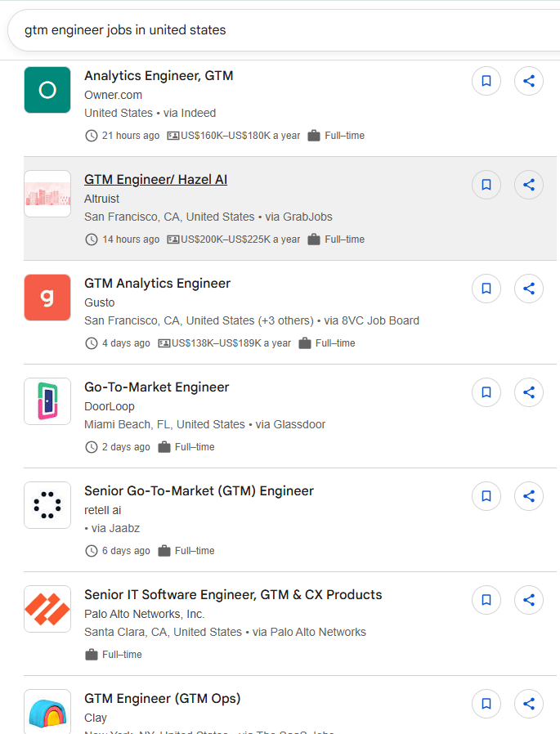Click the Gusto logo thumbnail

click(x=47, y=298)
